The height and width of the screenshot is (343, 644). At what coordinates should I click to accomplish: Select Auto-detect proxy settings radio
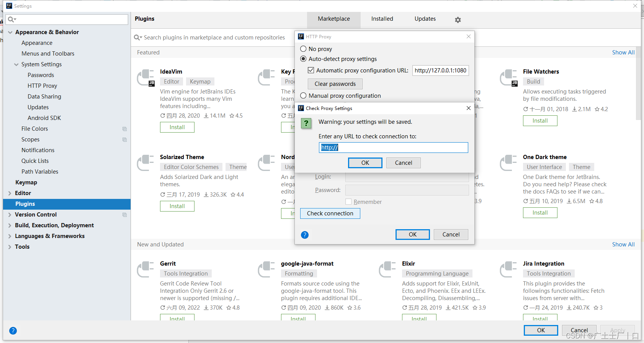[303, 59]
